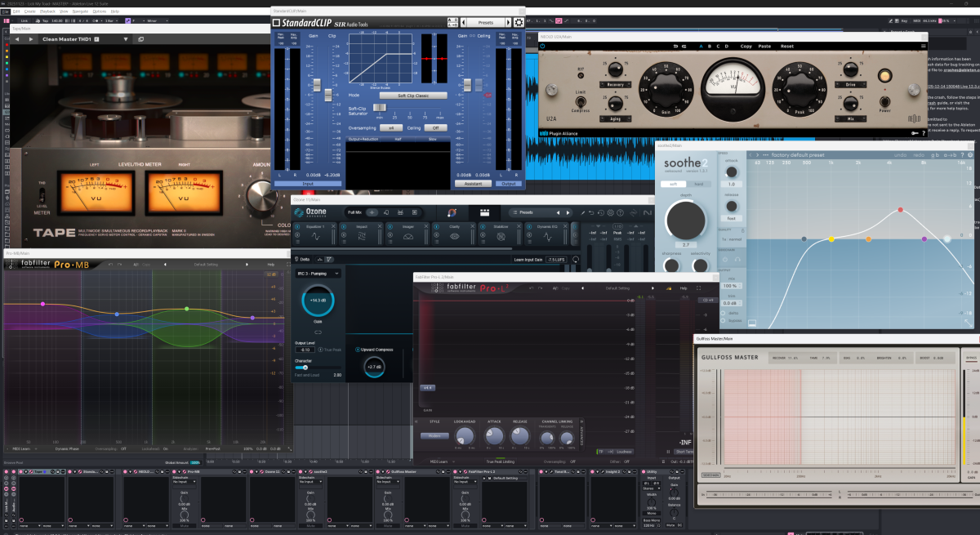Image resolution: width=980 pixels, height=535 pixels.
Task: Open StandardCLIP Soft Clip Classic mode dropdown
Action: tap(413, 96)
